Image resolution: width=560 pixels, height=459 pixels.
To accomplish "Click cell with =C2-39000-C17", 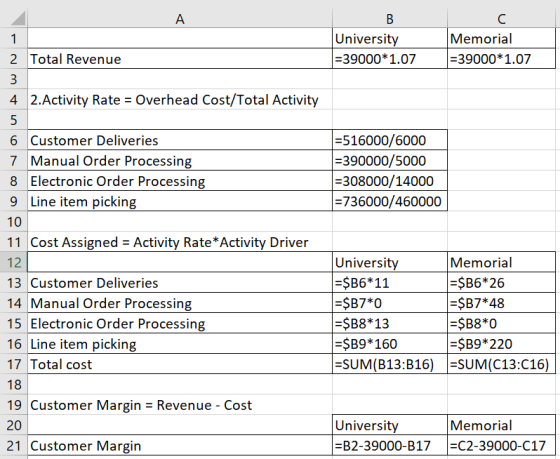I will click(x=501, y=446).
